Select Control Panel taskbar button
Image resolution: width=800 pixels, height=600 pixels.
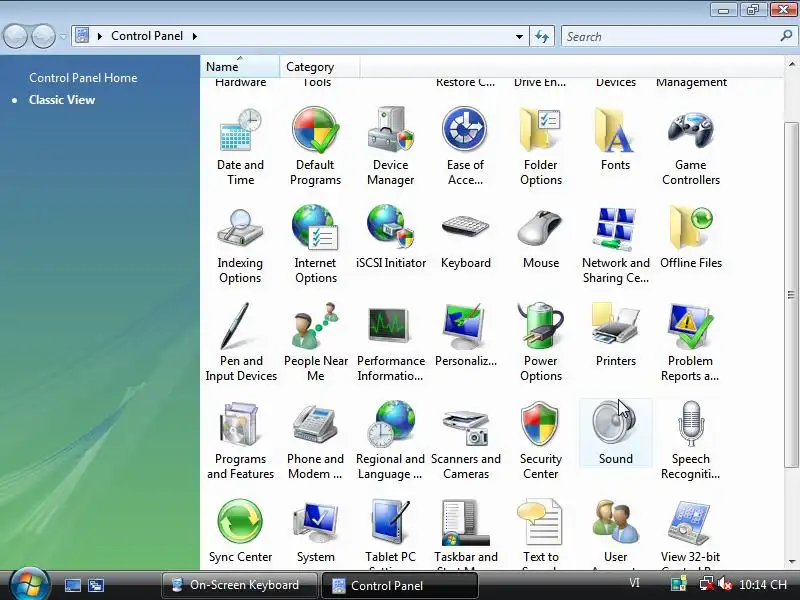click(400, 585)
